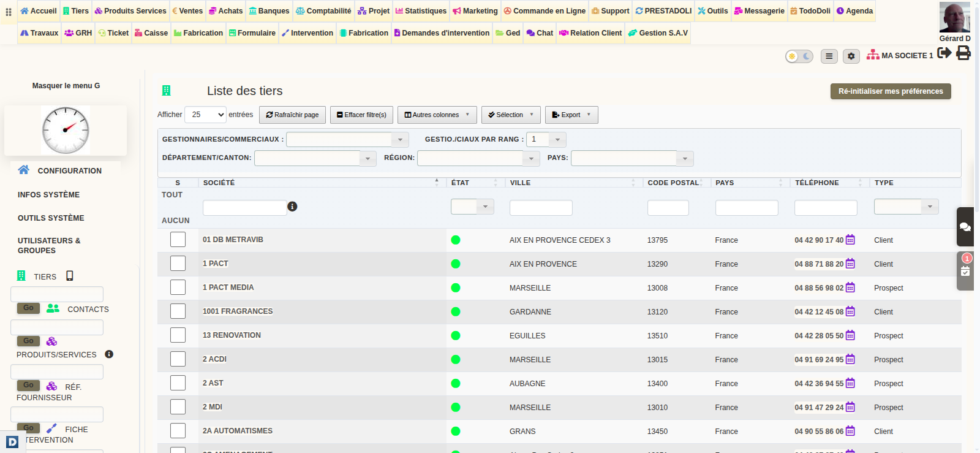The image size is (980, 453).
Task: Click the calendar icon beside phone 04 42 12 45 08
Action: pos(850,311)
